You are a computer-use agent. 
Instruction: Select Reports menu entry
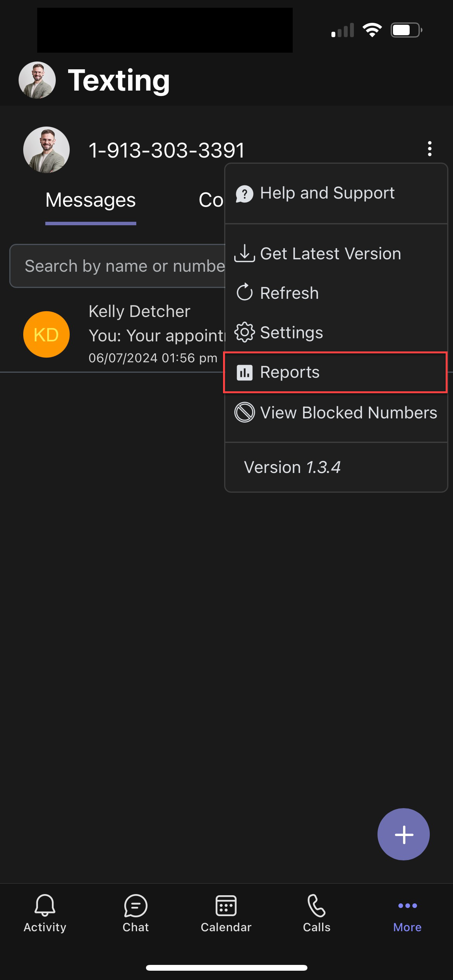(290, 372)
